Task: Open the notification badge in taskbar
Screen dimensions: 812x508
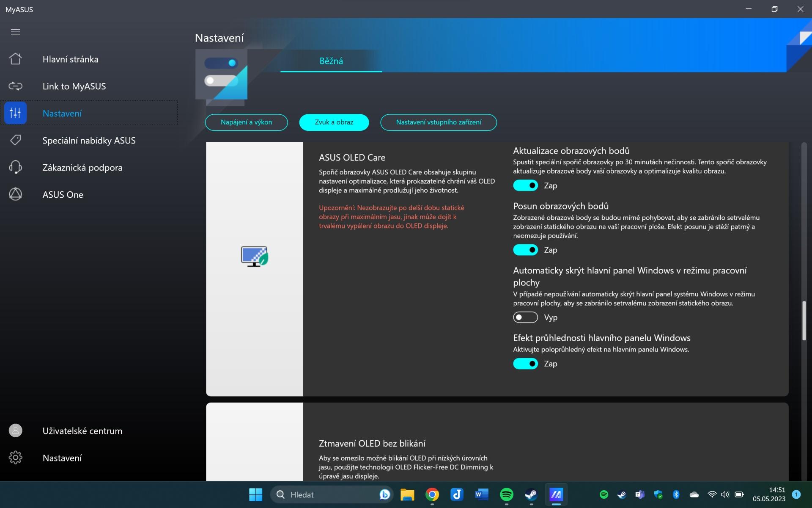Action: tap(796, 494)
